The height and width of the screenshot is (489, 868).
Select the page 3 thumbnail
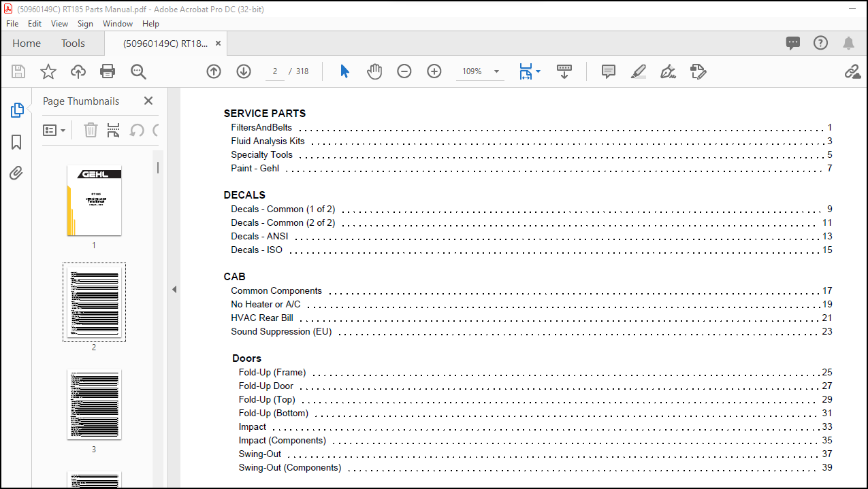point(94,404)
